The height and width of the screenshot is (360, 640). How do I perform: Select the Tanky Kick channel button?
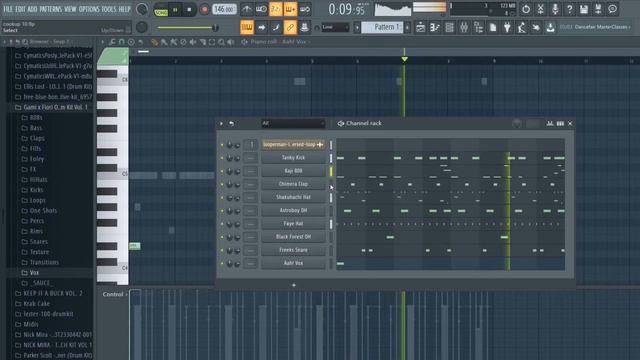(x=293, y=158)
